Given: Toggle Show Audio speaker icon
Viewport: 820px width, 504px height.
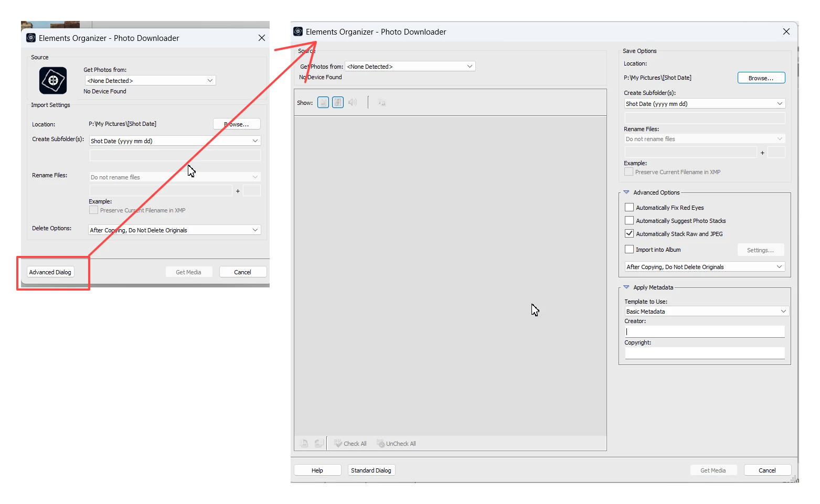Looking at the screenshot, I should tap(353, 103).
